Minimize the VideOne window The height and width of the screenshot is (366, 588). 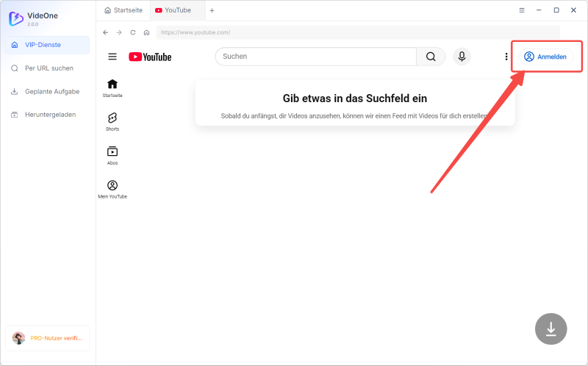[x=539, y=10]
